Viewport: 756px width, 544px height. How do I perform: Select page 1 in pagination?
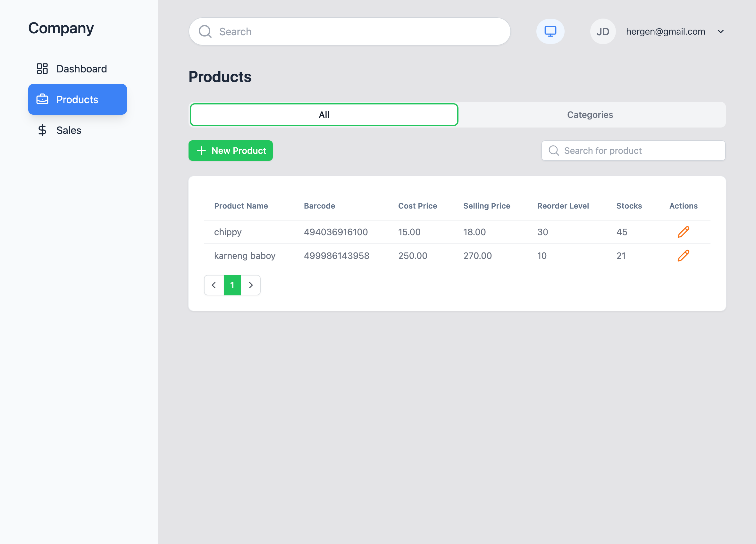232,285
